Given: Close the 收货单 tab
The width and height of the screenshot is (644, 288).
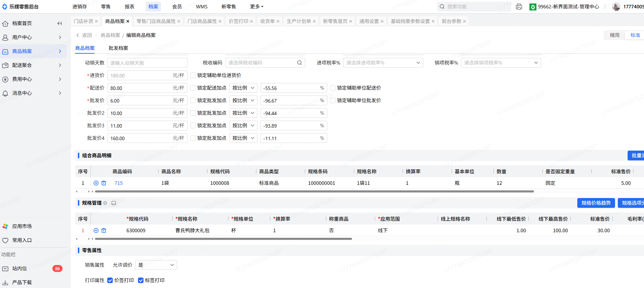Looking at the screenshot, I should click(x=278, y=21).
